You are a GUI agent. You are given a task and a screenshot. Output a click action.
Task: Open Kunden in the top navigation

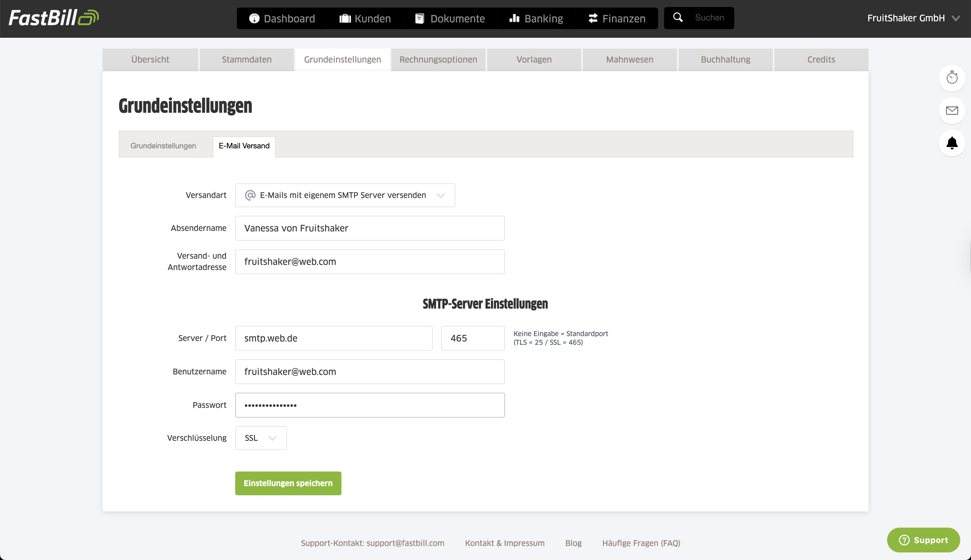[365, 18]
